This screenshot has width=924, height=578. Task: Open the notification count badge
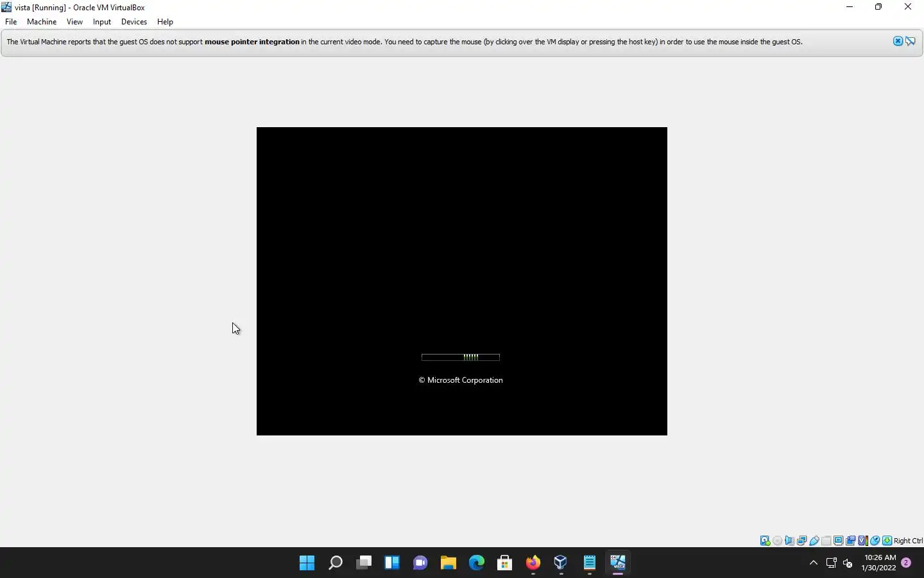[x=906, y=563]
